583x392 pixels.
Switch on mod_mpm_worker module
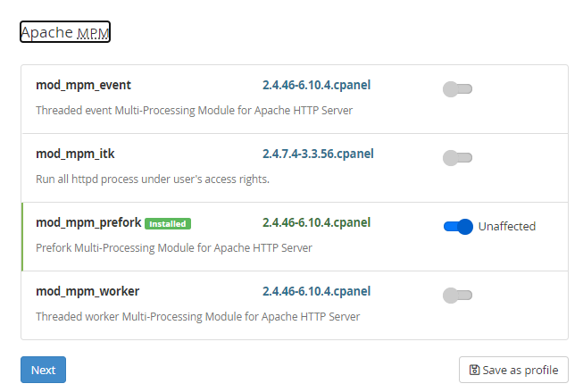pos(457,296)
